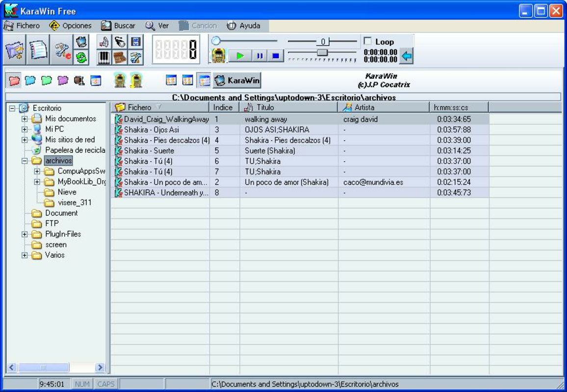Select the purple folder icon
Image resolution: width=567 pixels, height=392 pixels.
click(63, 80)
